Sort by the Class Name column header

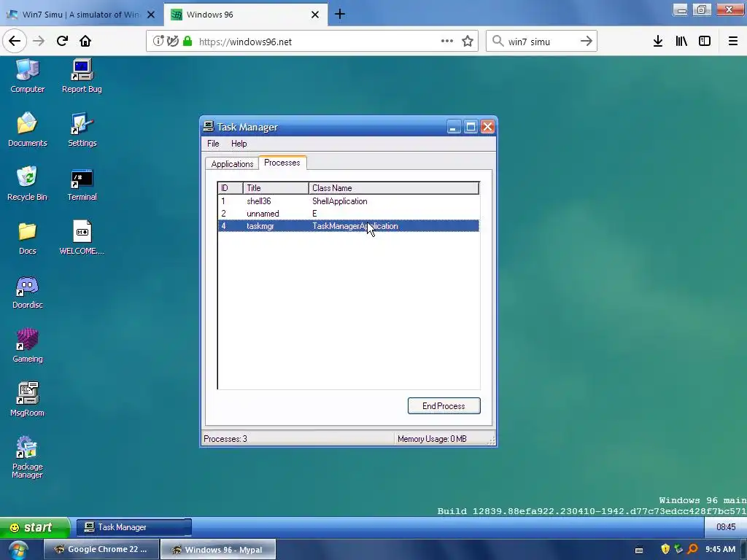[x=393, y=188]
